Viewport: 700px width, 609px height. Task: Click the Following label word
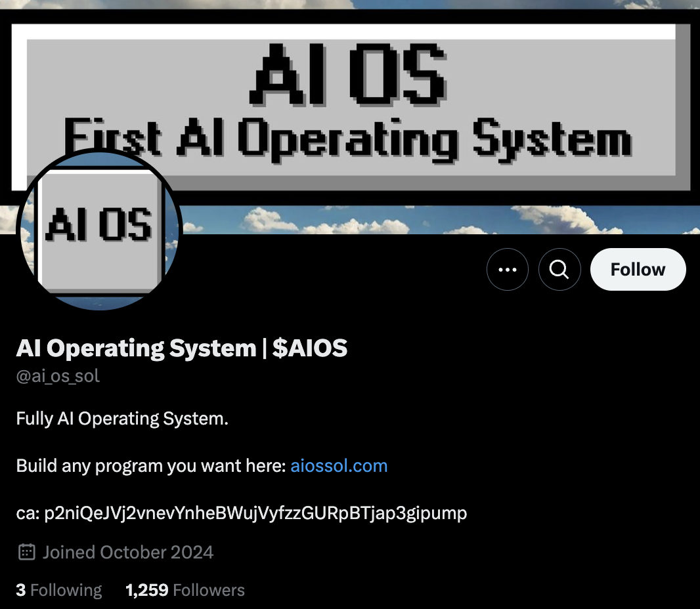coord(66,590)
